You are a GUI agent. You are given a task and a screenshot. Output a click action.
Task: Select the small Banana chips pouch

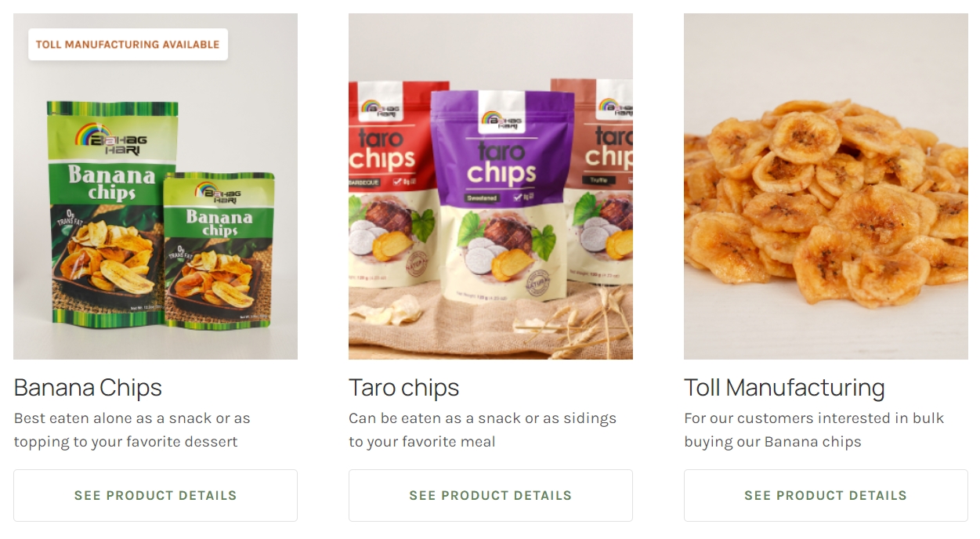tap(219, 248)
